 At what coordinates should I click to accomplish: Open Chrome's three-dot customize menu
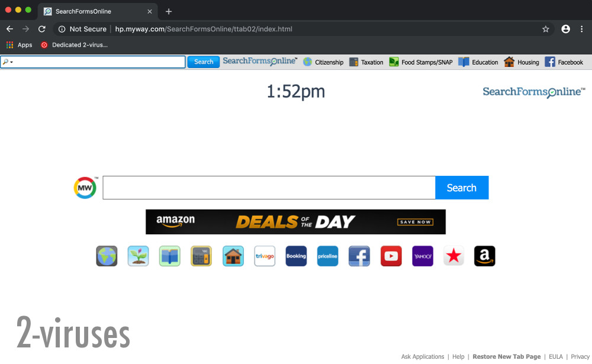point(583,28)
